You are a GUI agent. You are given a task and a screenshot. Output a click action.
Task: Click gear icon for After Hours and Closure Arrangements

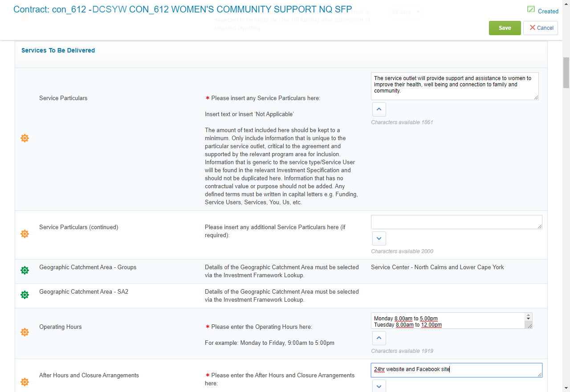[25, 382]
